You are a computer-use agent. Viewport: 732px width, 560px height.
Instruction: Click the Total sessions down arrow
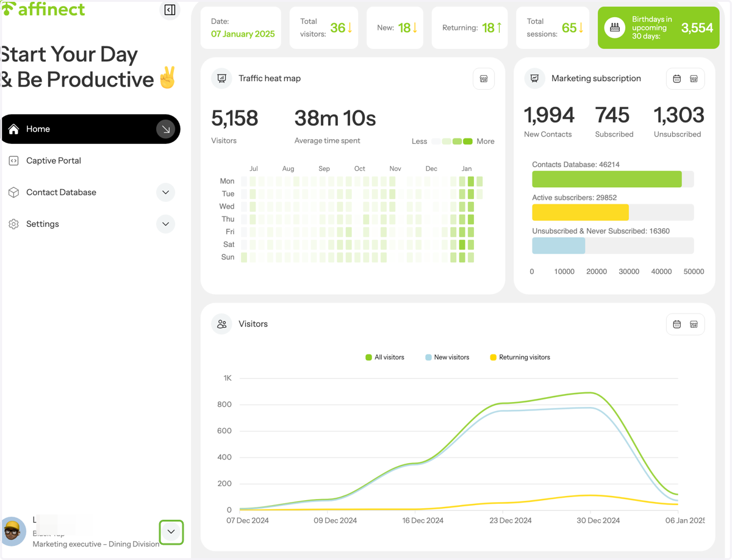(581, 28)
